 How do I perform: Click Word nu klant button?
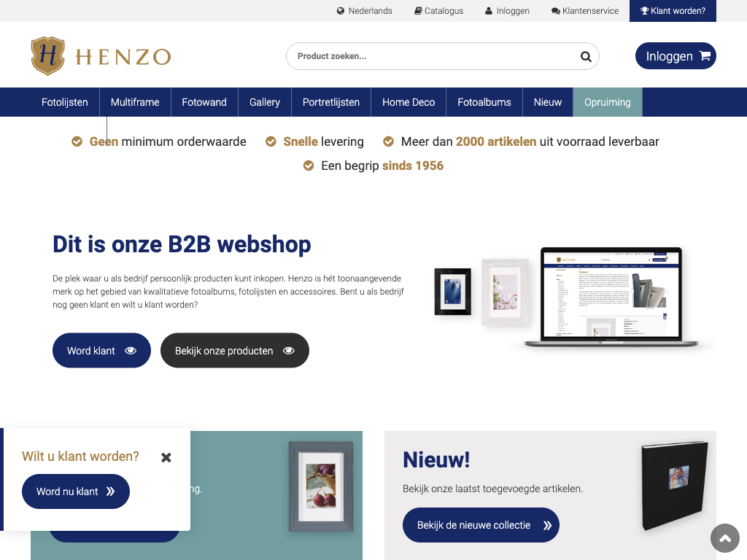point(76,491)
